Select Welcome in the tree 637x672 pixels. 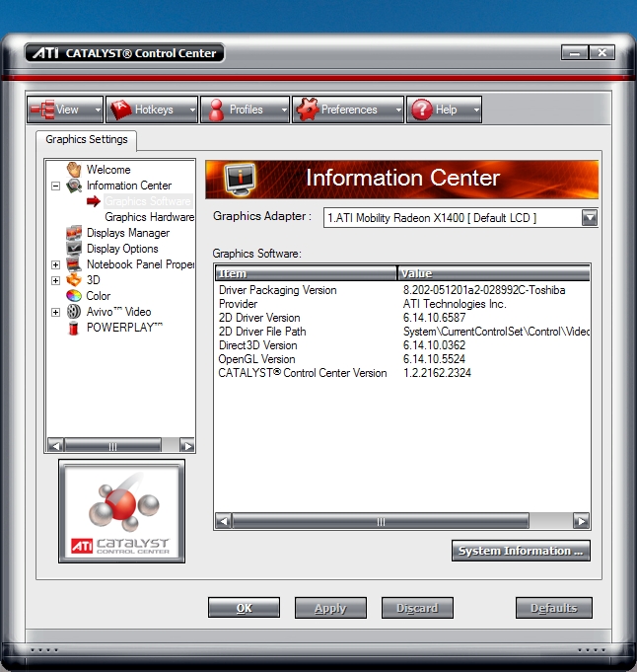pos(108,170)
